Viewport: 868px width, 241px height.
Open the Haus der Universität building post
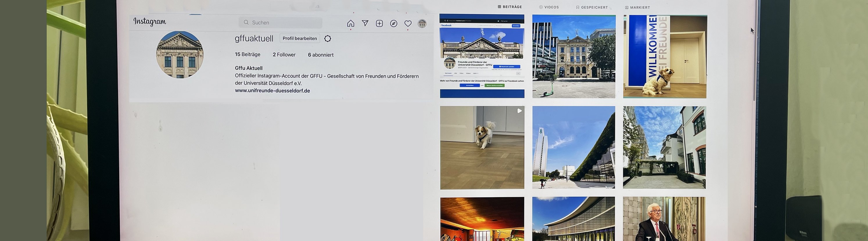point(574,57)
